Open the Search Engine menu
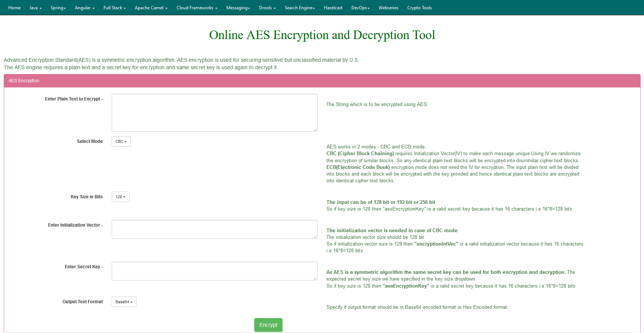Image resolution: width=644 pixels, height=333 pixels. (300, 8)
